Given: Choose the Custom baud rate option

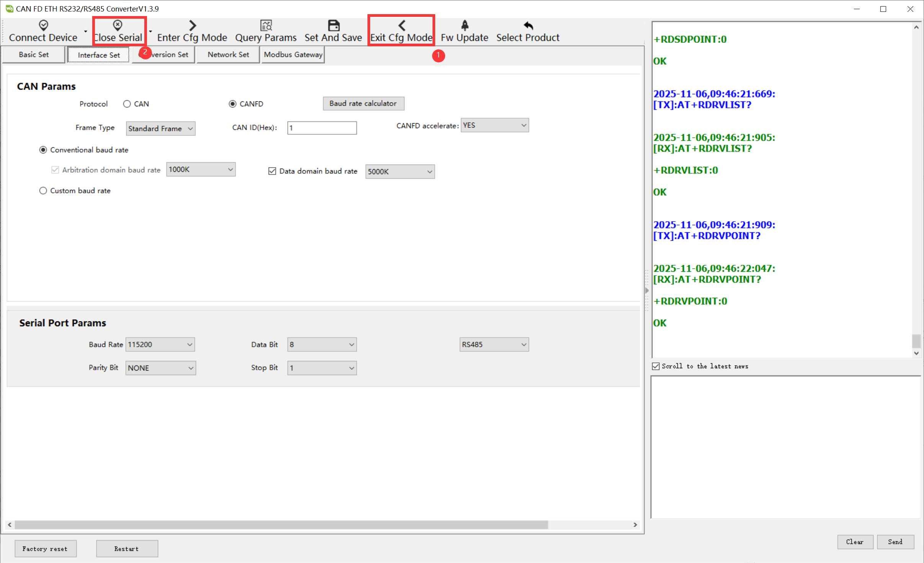Looking at the screenshot, I should pos(43,191).
